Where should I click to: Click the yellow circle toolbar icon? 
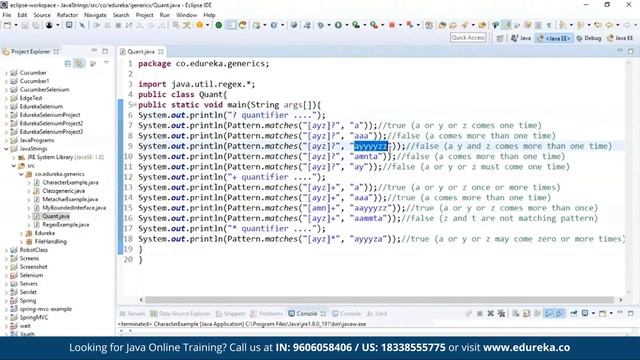point(200,25)
